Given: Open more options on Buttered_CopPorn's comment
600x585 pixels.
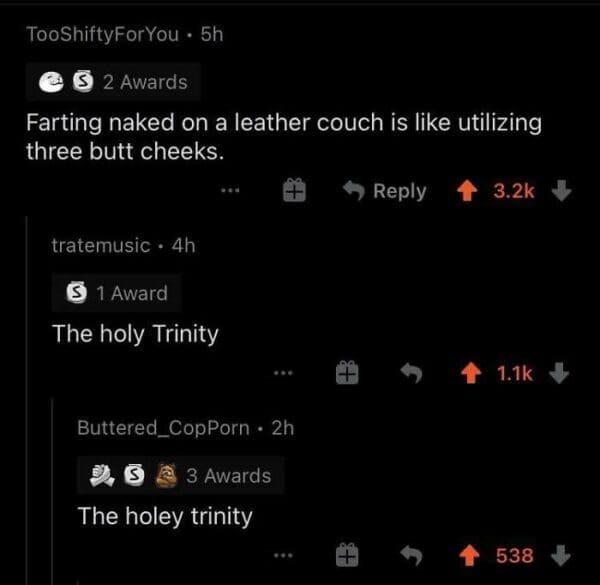Looking at the screenshot, I should tap(285, 555).
